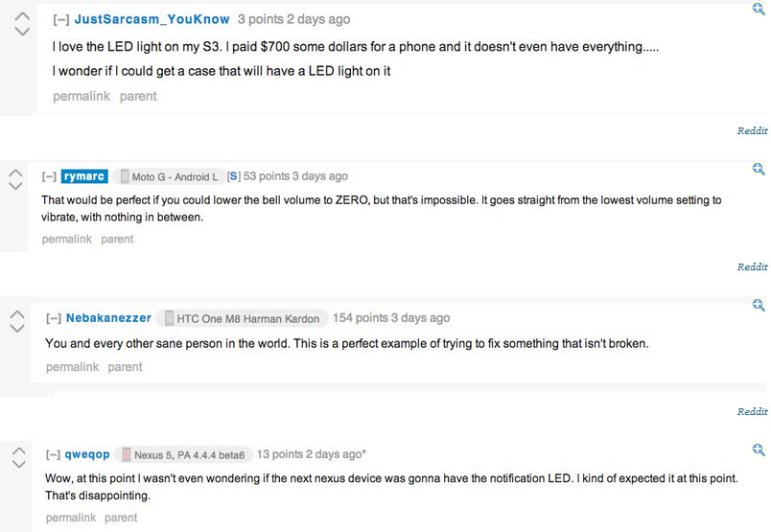Screen dimensions: 771x532
Task: Go to parent of Nebakanezzer's comment
Action: click(x=125, y=367)
